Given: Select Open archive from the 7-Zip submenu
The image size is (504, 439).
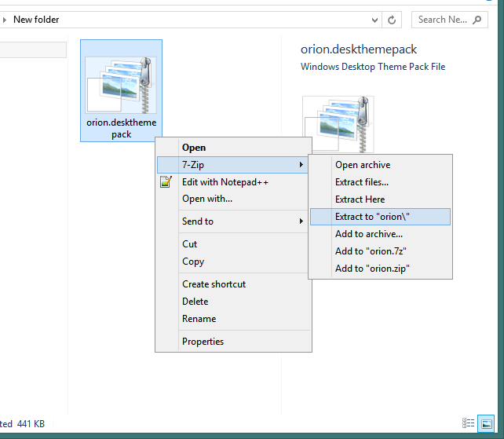Looking at the screenshot, I should tap(363, 165).
